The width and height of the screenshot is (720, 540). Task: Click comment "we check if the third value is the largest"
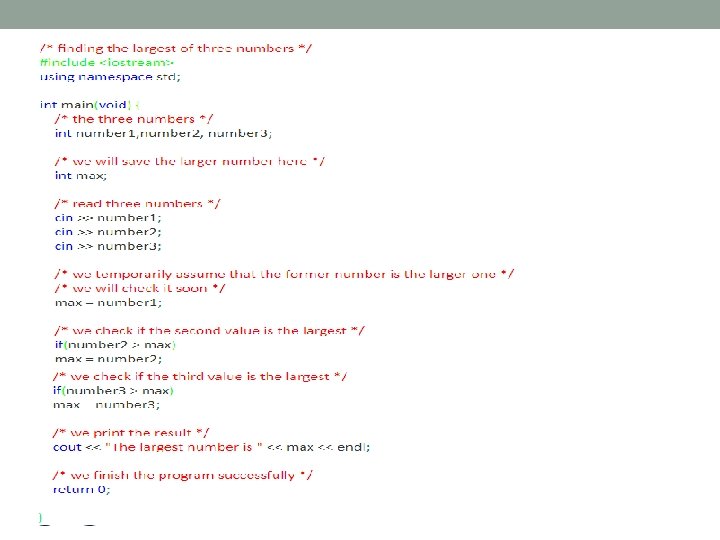pyautogui.click(x=200, y=377)
